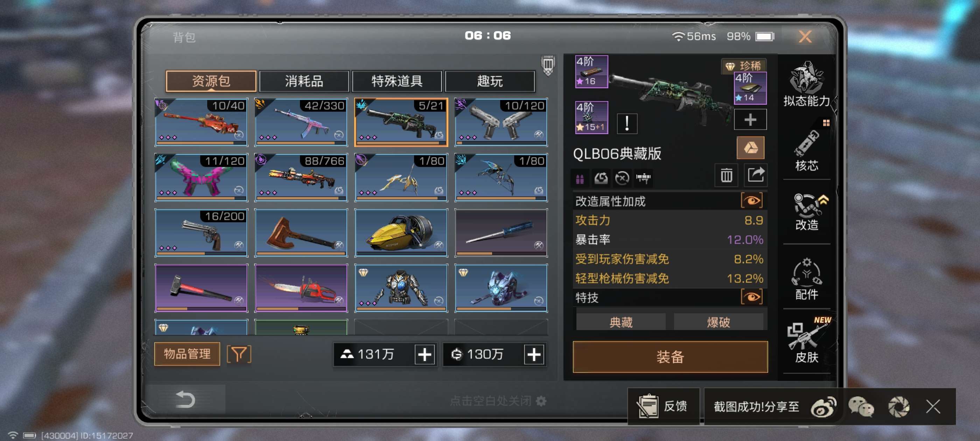Viewport: 980px width, 441px height.
Task: Select the revolver item with 16/200
Action: pyautogui.click(x=201, y=232)
